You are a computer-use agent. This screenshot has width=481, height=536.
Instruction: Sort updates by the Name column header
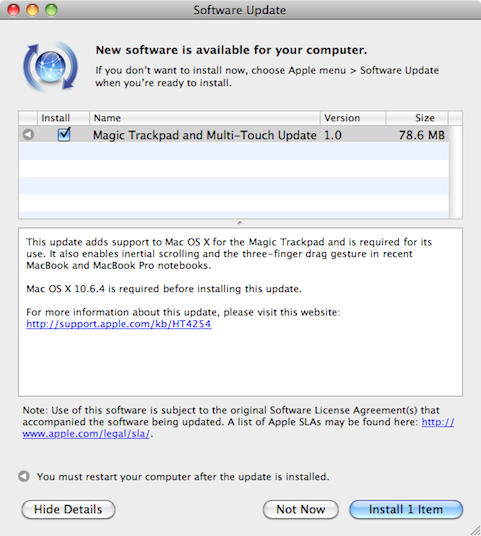(204, 118)
